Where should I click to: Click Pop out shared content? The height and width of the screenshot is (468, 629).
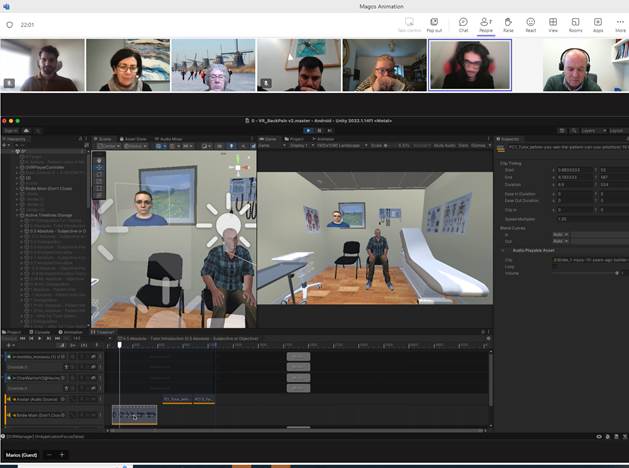click(x=434, y=24)
